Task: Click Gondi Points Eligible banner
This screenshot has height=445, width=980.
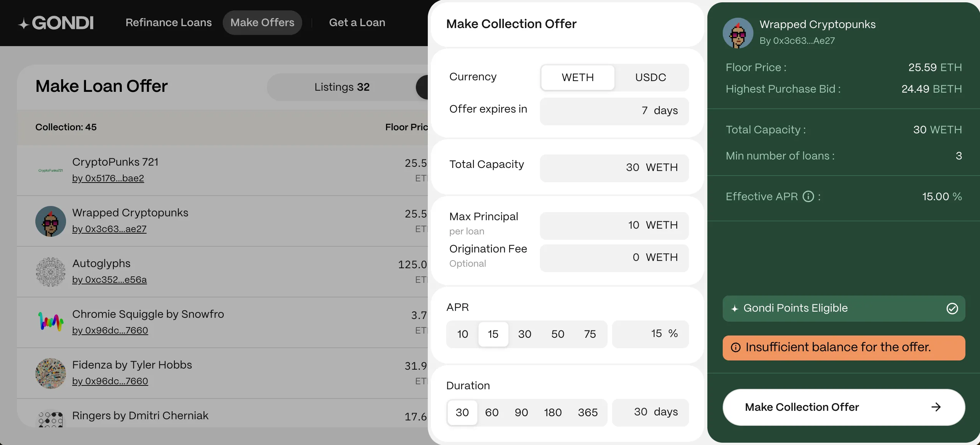Action: (x=844, y=309)
